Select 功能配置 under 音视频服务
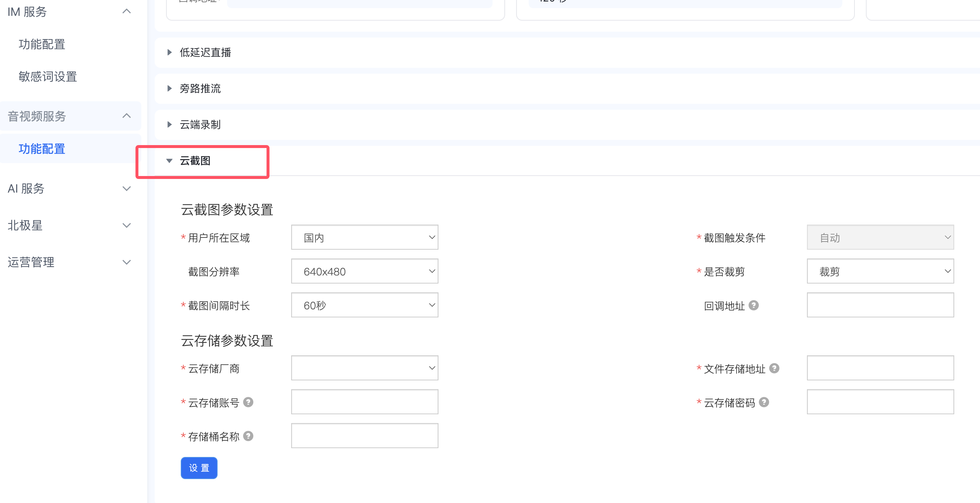Screen dimensions: 980x503 [42, 149]
